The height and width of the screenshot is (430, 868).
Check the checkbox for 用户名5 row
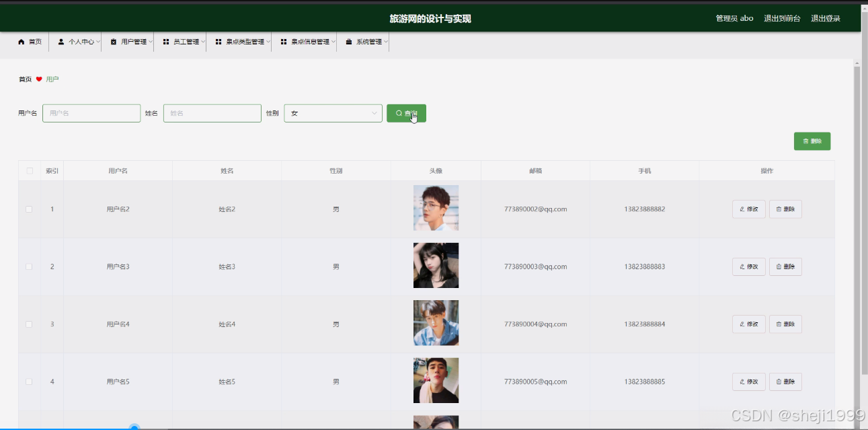coord(29,382)
